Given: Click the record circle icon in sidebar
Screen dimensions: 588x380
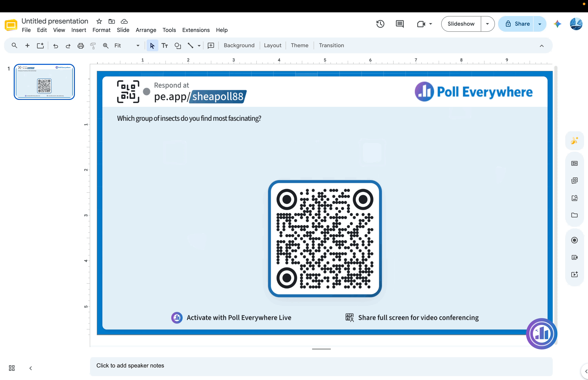Looking at the screenshot, I should [574, 240].
